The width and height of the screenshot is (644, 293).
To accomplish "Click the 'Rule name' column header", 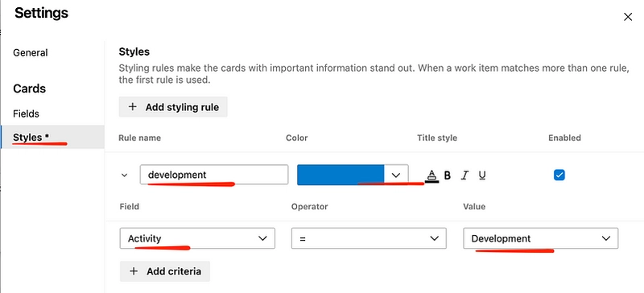I will pyautogui.click(x=139, y=138).
